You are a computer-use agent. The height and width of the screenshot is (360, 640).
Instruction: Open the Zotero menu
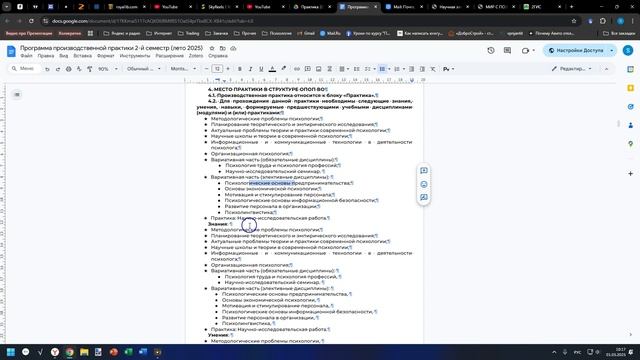(x=196, y=56)
